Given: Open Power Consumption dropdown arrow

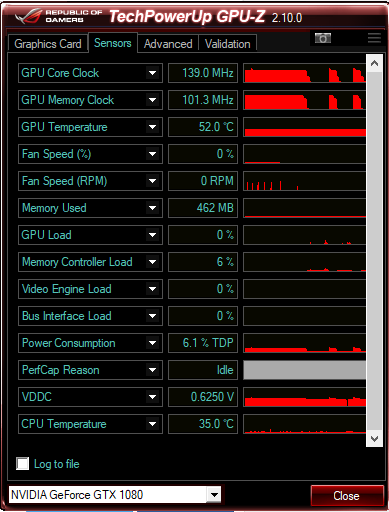Looking at the screenshot, I should point(153,343).
